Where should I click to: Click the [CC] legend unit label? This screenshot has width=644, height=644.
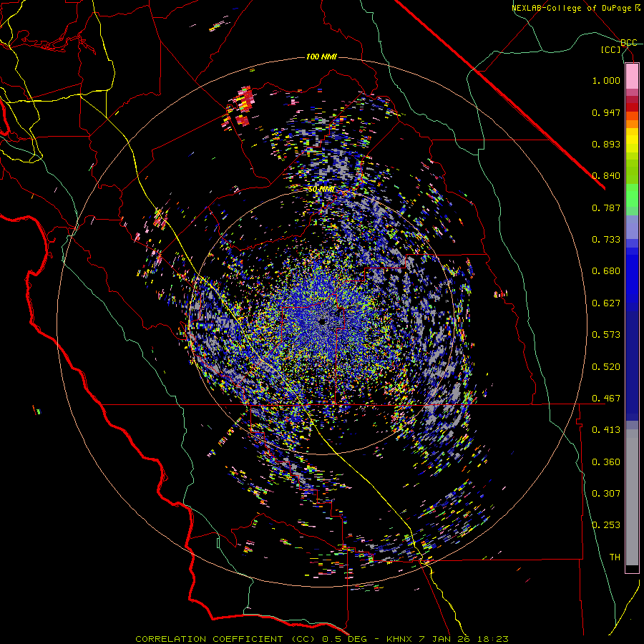(x=611, y=49)
